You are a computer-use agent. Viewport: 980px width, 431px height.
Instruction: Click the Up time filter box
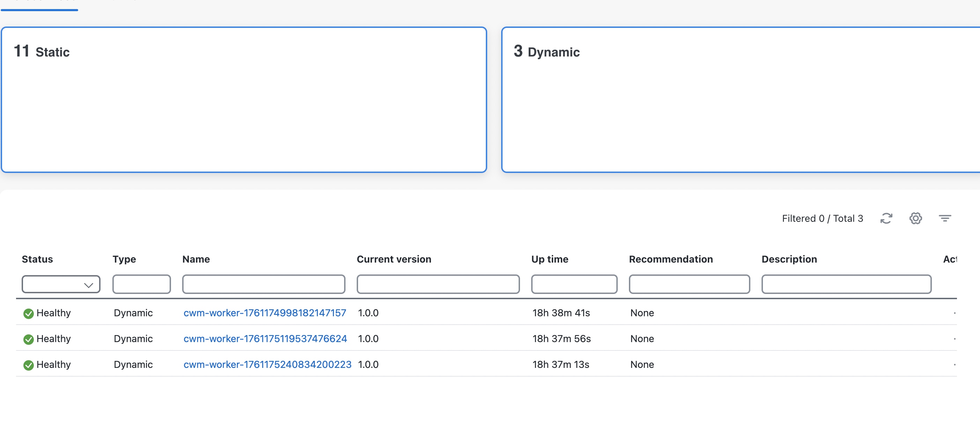(574, 284)
